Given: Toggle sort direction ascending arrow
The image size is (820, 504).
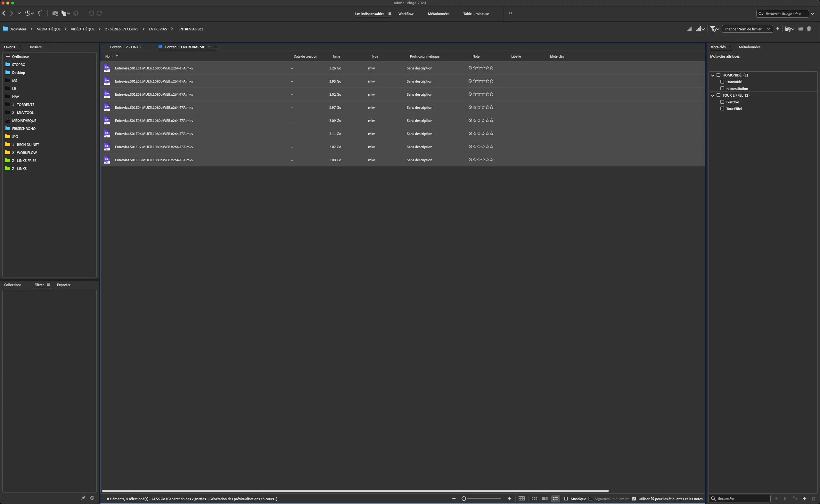Looking at the screenshot, I should click(778, 29).
